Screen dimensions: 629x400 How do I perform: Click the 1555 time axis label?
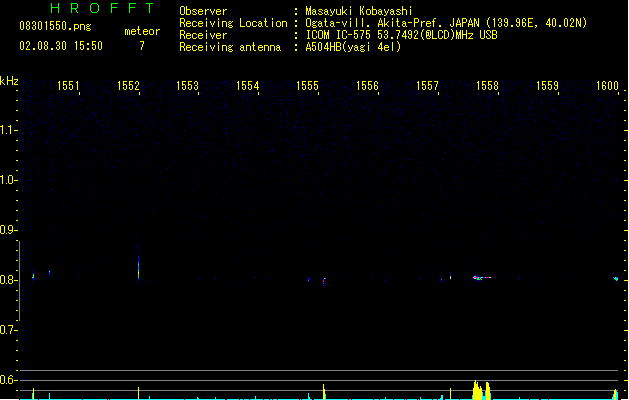[307, 86]
